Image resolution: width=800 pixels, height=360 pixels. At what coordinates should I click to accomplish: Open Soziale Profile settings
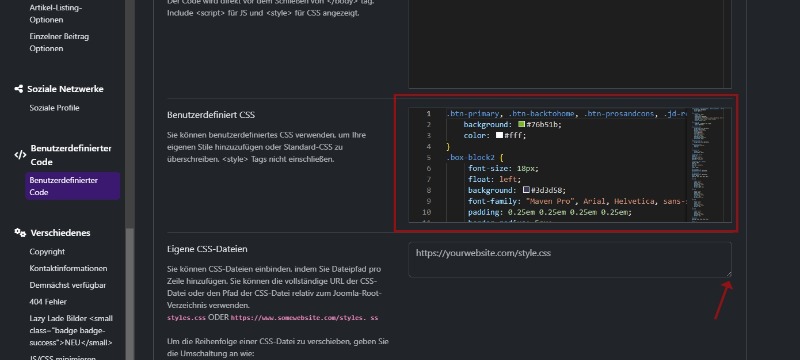[55, 108]
